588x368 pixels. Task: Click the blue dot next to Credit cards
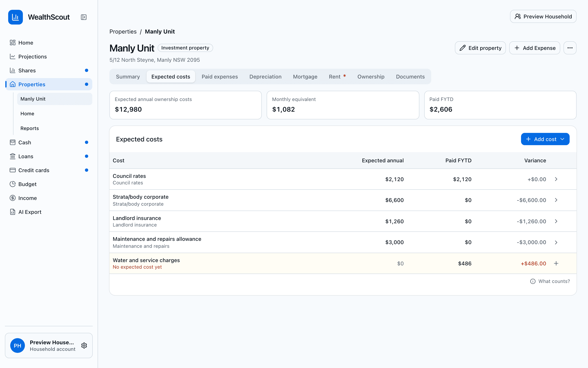coord(87,170)
